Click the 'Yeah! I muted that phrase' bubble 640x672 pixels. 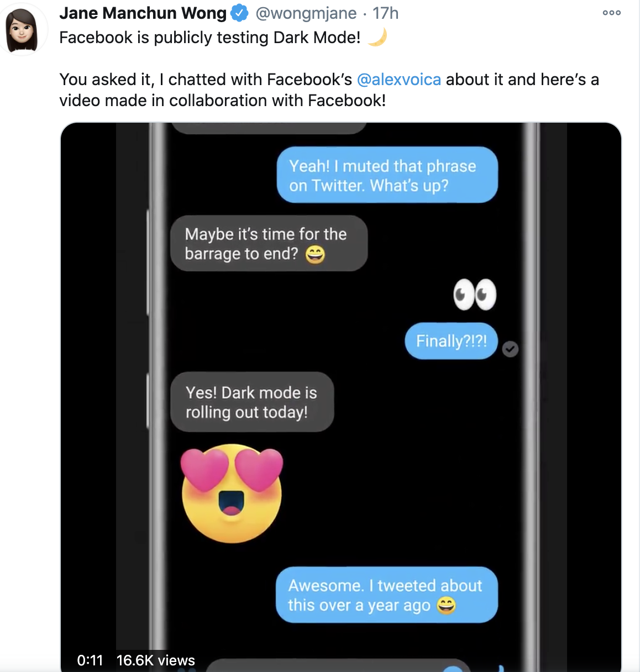pos(387,175)
